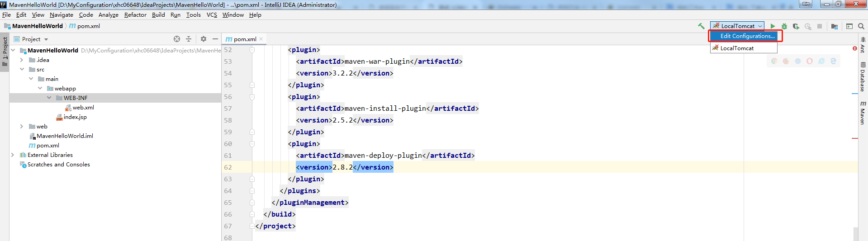The width and height of the screenshot is (868, 241).
Task: Open page in Opera browser icon
Action: tap(810, 61)
